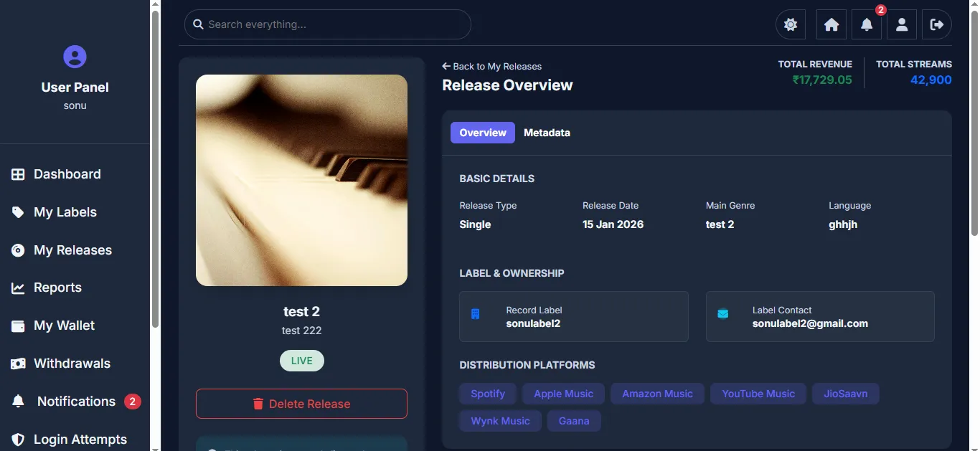Select the YouTube Music platform chip
Image resolution: width=980 pixels, height=451 pixels.
758,394
